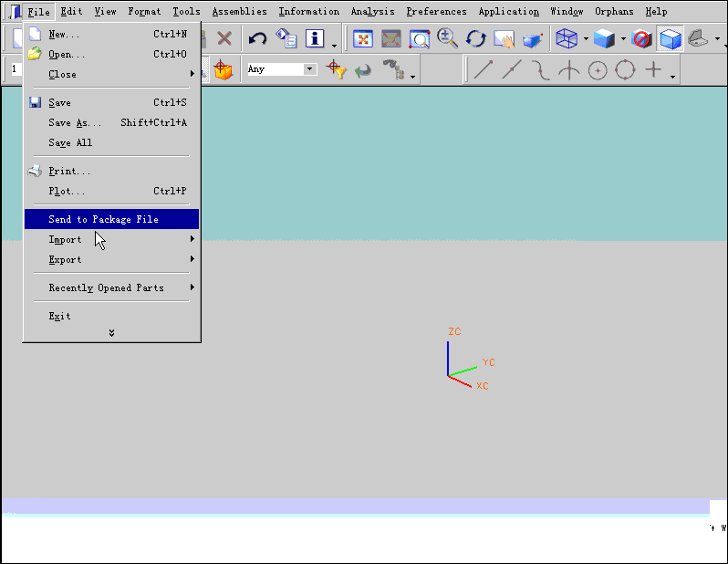Enable the Existing Point plus snap icon
This screenshot has height=564, width=728.
coord(653,69)
